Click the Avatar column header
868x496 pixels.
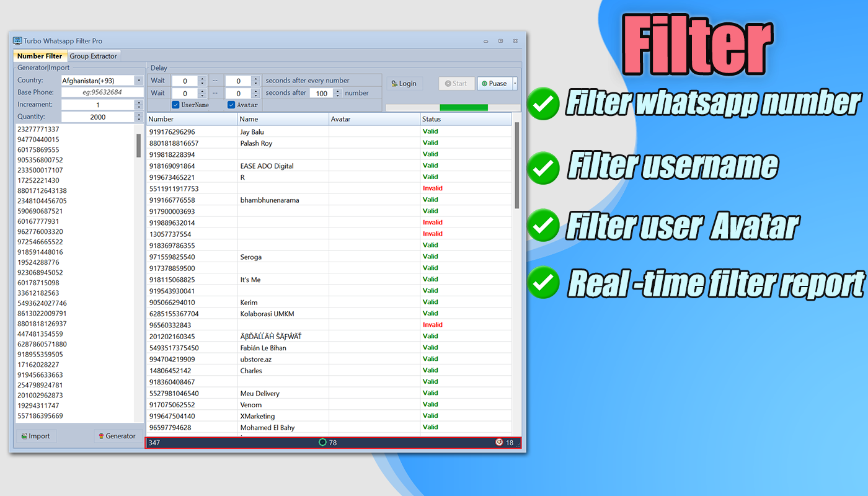tap(374, 119)
